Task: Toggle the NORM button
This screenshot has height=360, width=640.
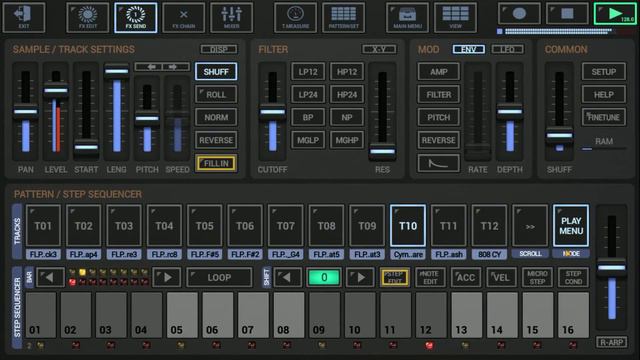Action: (x=216, y=118)
